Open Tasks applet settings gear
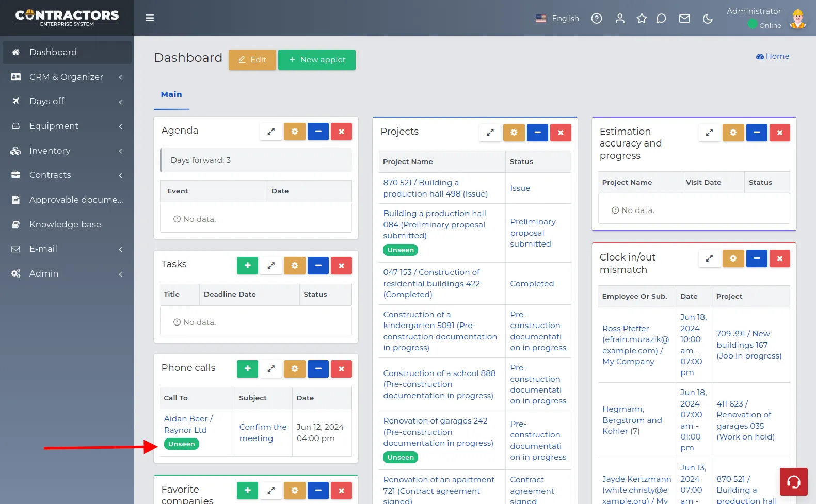 click(x=295, y=266)
